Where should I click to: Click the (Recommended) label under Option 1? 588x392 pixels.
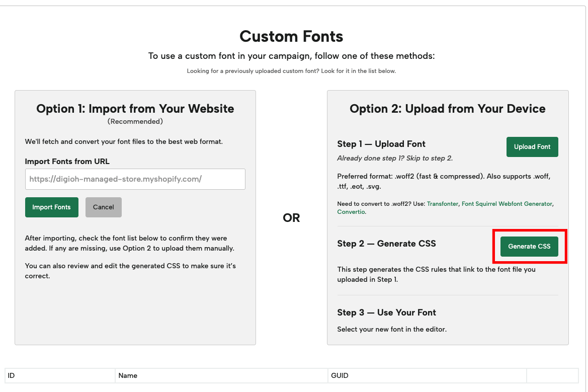tap(135, 121)
